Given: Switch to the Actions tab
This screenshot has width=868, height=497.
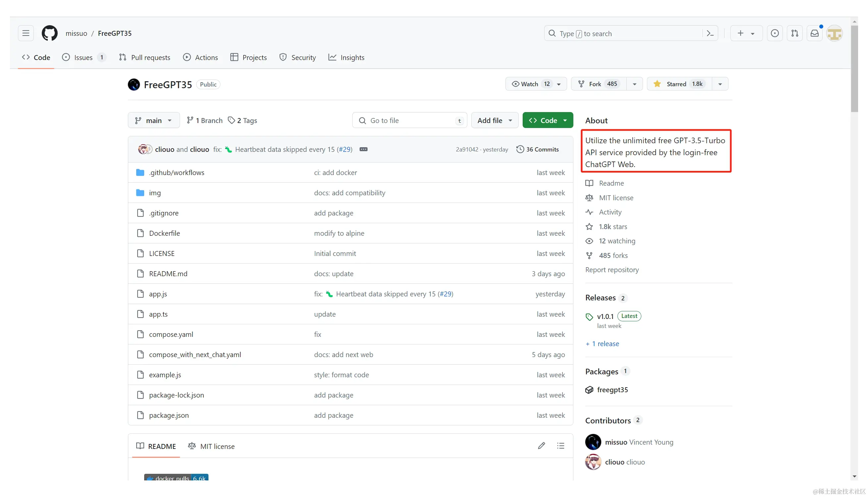Looking at the screenshot, I should coord(201,57).
